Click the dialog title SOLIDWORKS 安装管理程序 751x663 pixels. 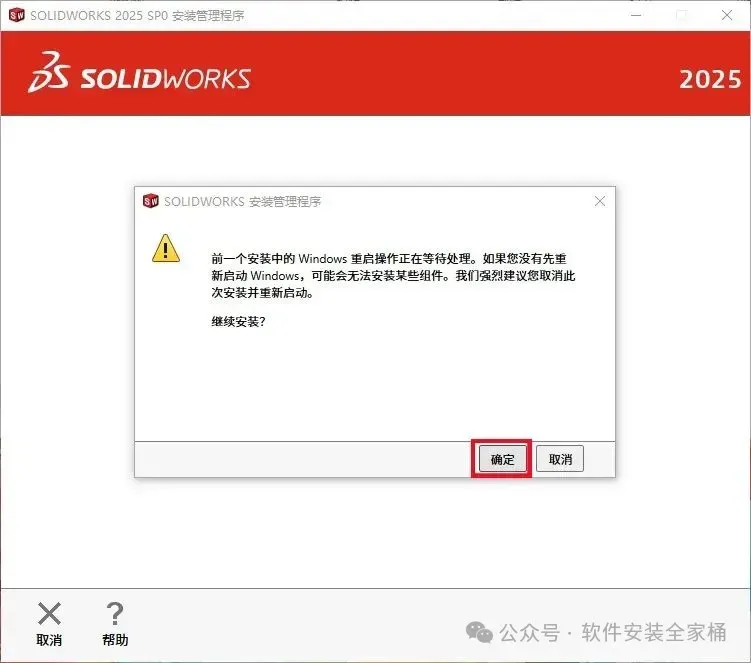(242, 201)
